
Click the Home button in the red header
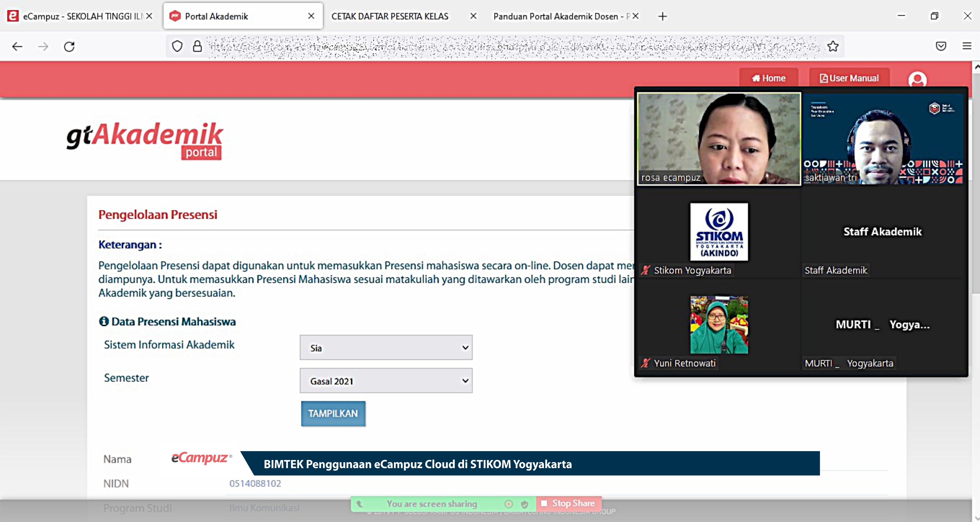click(x=769, y=78)
